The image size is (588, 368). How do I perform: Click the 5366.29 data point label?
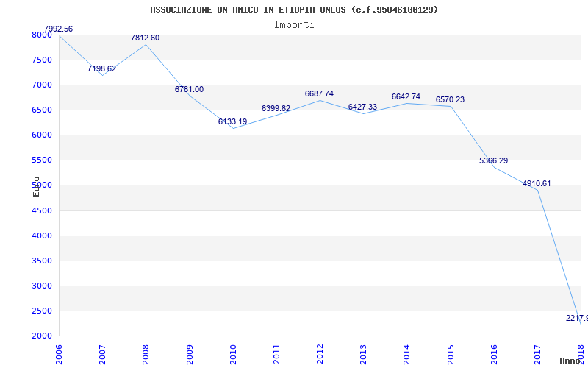pos(493,160)
